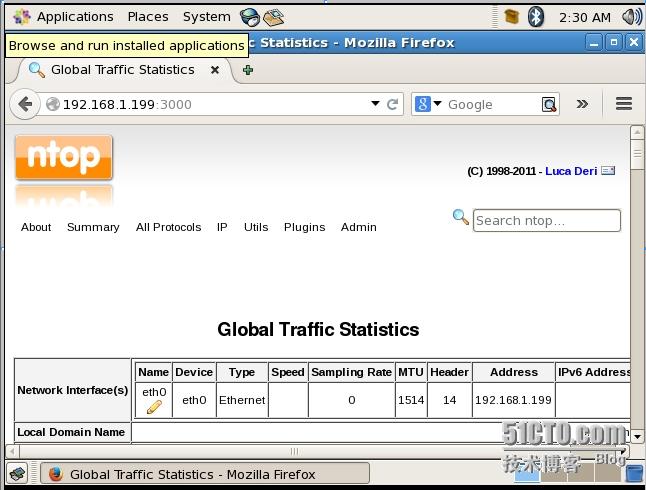Reload the current page
This screenshot has width=646, height=490.
(x=392, y=104)
